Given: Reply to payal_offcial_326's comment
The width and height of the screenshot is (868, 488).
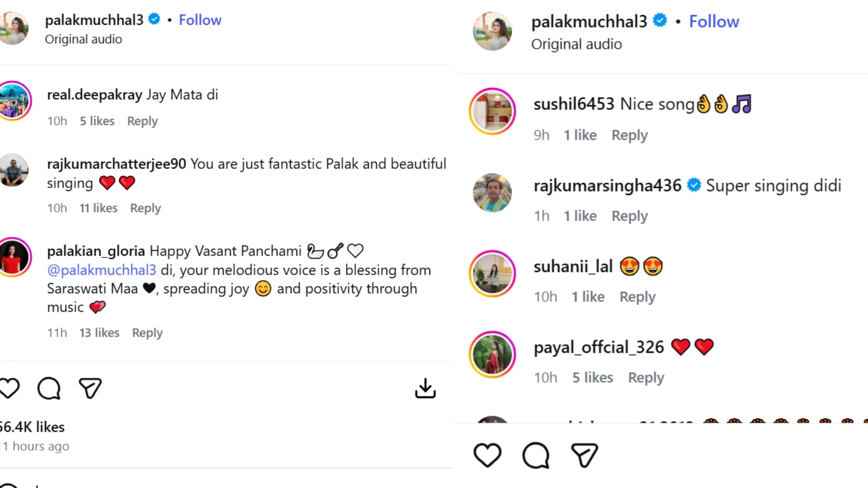Looking at the screenshot, I should pyautogui.click(x=646, y=378).
